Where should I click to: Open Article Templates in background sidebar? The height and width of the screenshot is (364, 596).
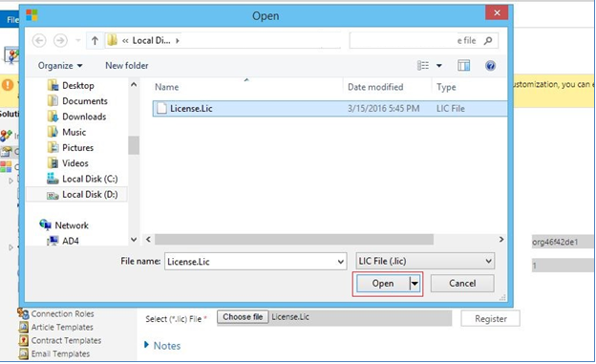(62, 327)
